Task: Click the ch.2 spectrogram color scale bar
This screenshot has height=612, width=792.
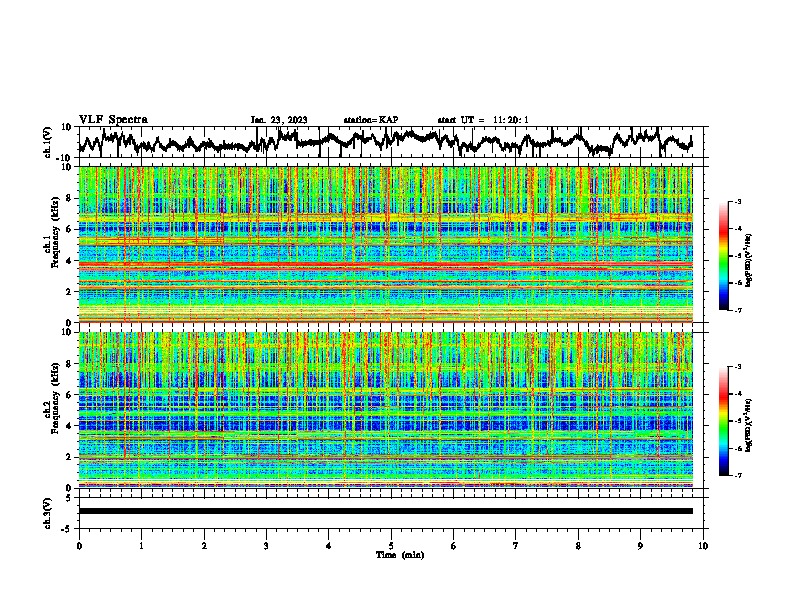Action: point(723,421)
